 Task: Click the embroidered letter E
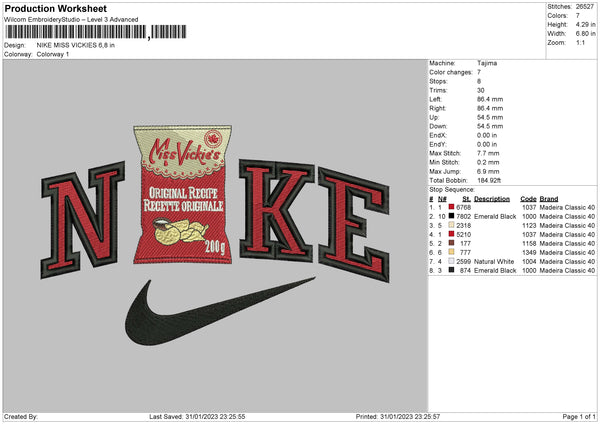(x=354, y=225)
